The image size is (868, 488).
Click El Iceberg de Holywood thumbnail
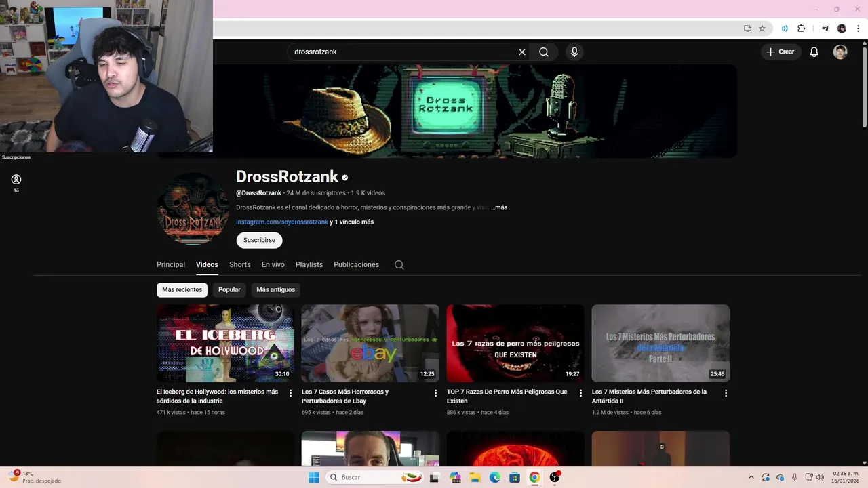pyautogui.click(x=225, y=343)
